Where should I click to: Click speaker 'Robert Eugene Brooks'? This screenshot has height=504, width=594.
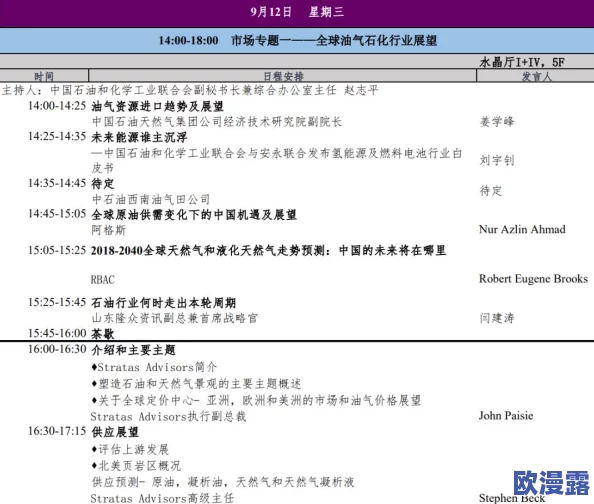coord(533,279)
